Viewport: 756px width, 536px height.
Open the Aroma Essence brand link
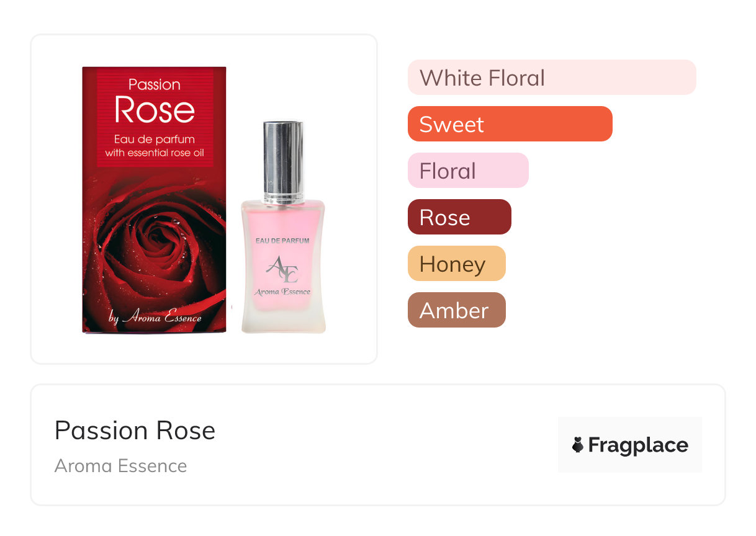pos(120,466)
